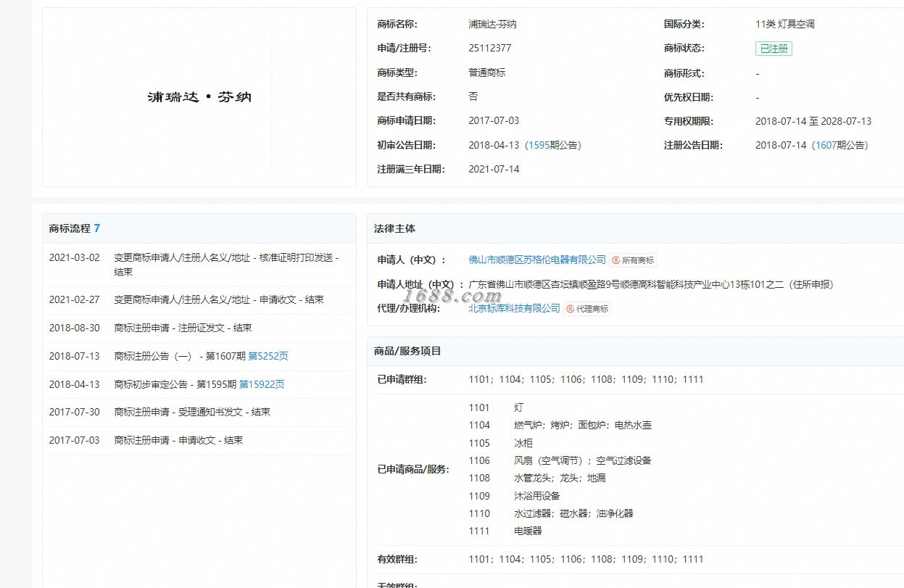Image resolution: width=904 pixels, height=588 pixels.
Task: Click the trademark name value 浦瑞达·芬纳
Action: pos(492,24)
